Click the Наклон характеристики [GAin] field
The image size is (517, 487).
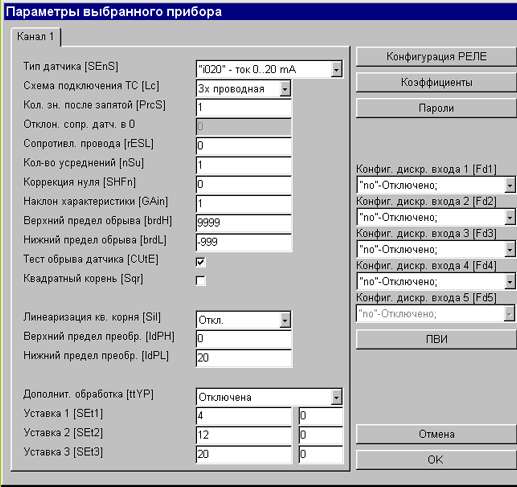(244, 204)
